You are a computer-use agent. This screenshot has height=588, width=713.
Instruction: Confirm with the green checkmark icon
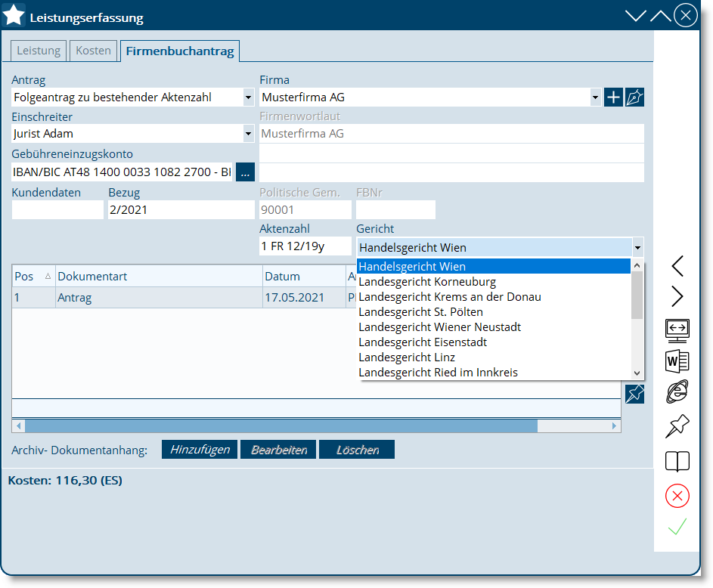point(677,527)
